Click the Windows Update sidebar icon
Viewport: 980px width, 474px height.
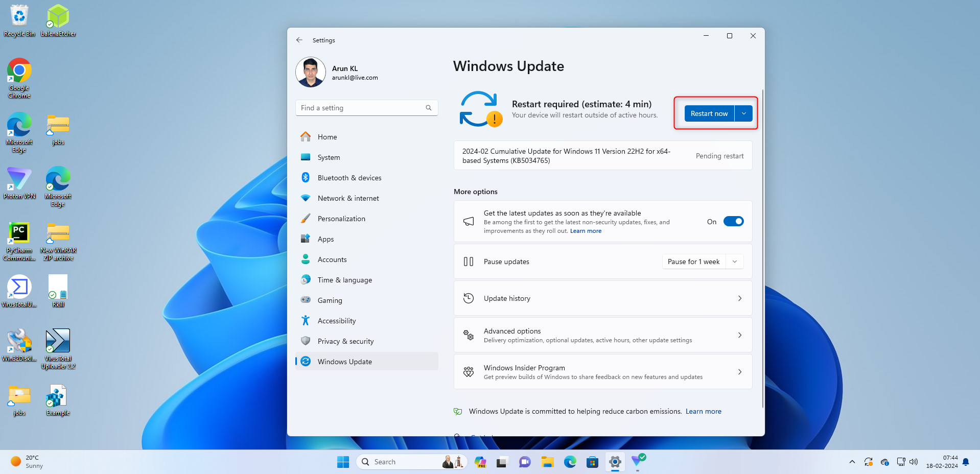coord(306,361)
